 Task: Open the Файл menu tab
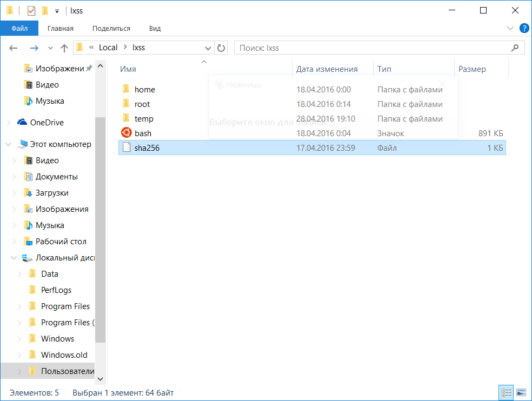(19, 28)
